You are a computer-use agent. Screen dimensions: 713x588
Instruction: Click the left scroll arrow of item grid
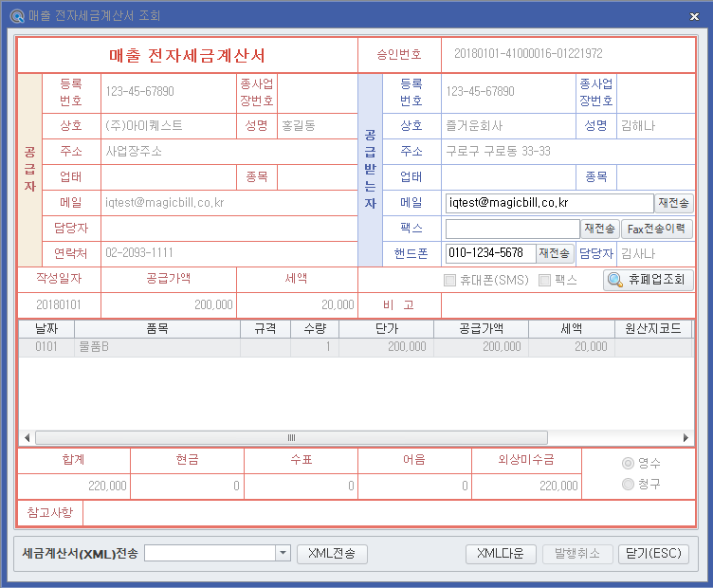pyautogui.click(x=27, y=437)
